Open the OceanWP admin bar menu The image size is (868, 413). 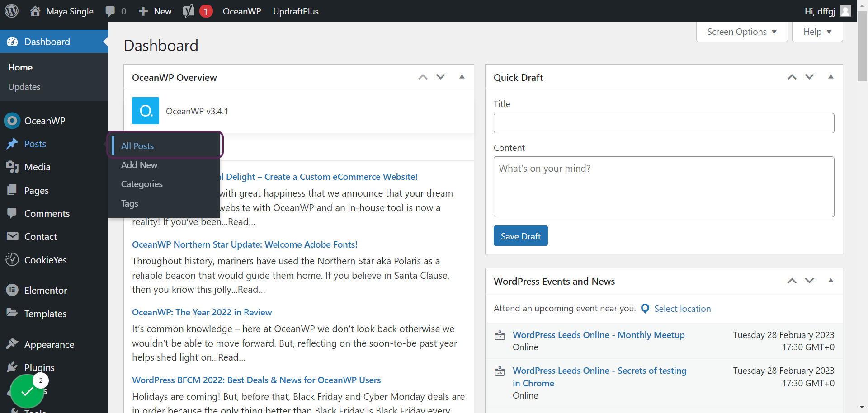click(x=242, y=11)
